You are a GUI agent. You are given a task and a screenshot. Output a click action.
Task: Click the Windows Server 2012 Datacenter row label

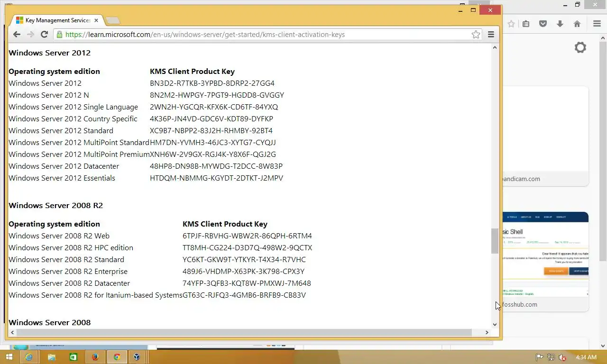[64, 166]
